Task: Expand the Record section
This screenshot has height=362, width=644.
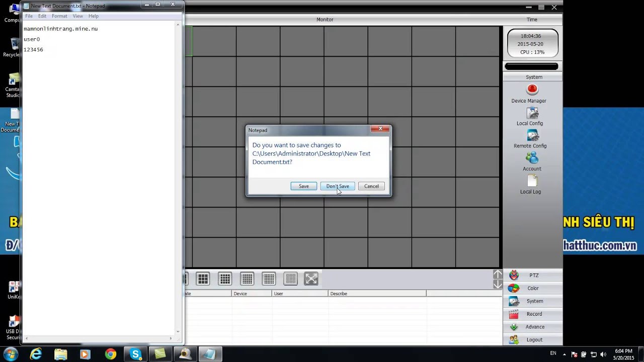Action: point(533,314)
